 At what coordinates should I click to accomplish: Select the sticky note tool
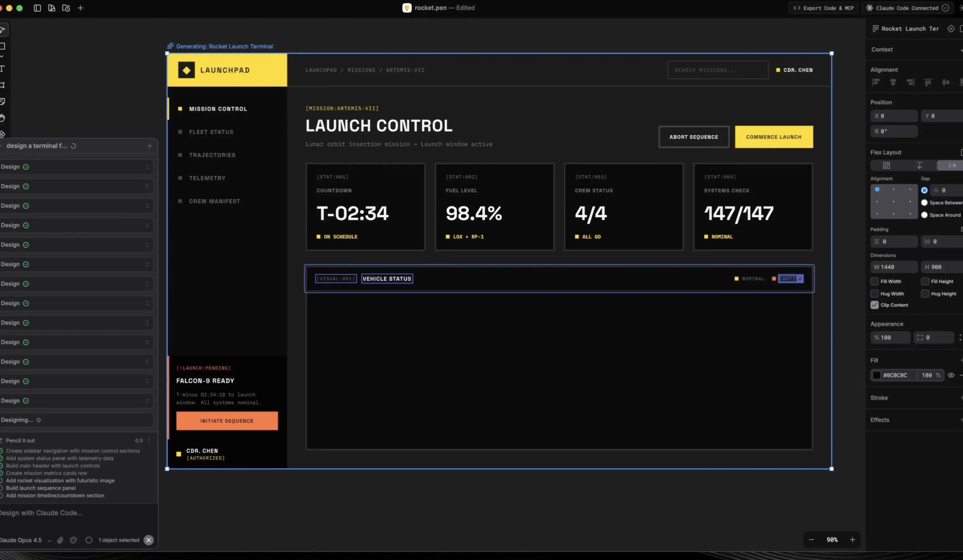point(2,101)
